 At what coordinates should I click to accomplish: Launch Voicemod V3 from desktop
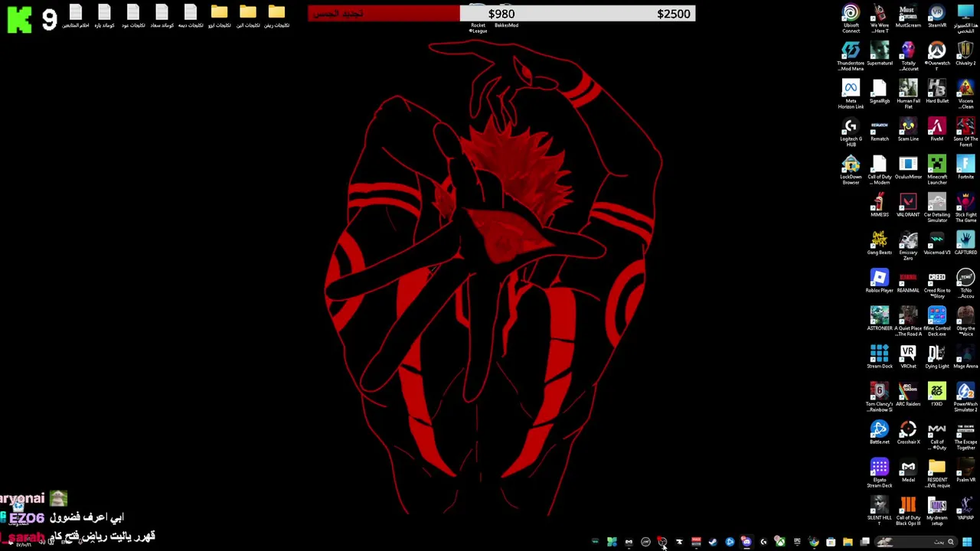coord(937,243)
